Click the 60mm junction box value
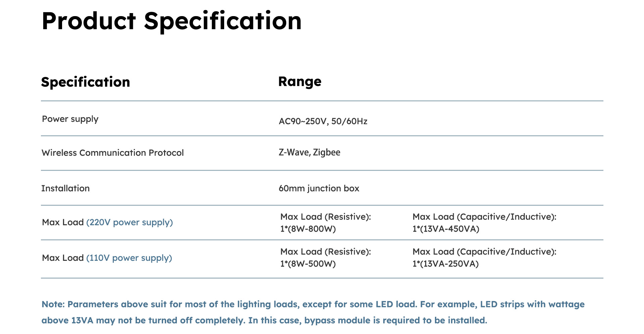Screen dimensions: 644x334 point(319,188)
